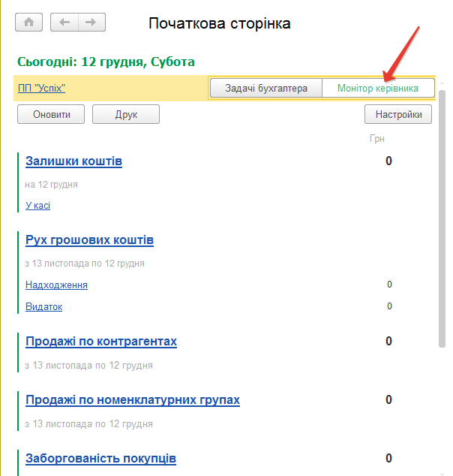This screenshot has height=476, width=453.
Task: Click the Заборгованість покупців total 0
Action: 388,458
